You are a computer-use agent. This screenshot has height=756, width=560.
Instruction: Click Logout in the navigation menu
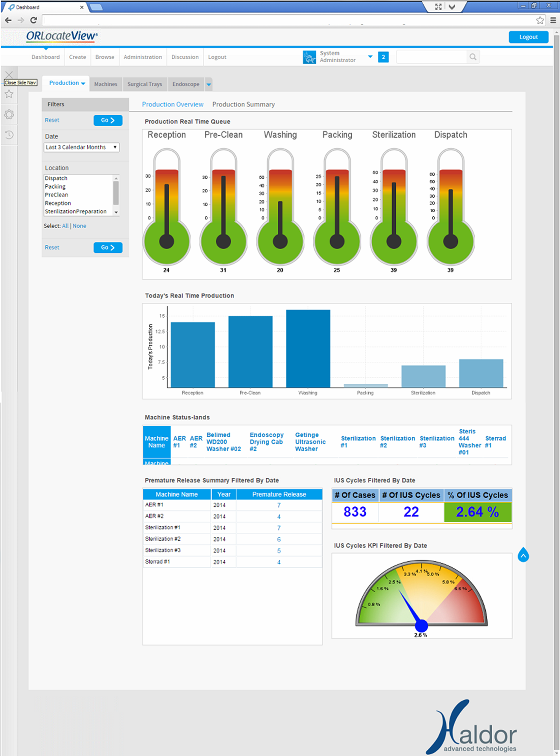pyautogui.click(x=217, y=57)
